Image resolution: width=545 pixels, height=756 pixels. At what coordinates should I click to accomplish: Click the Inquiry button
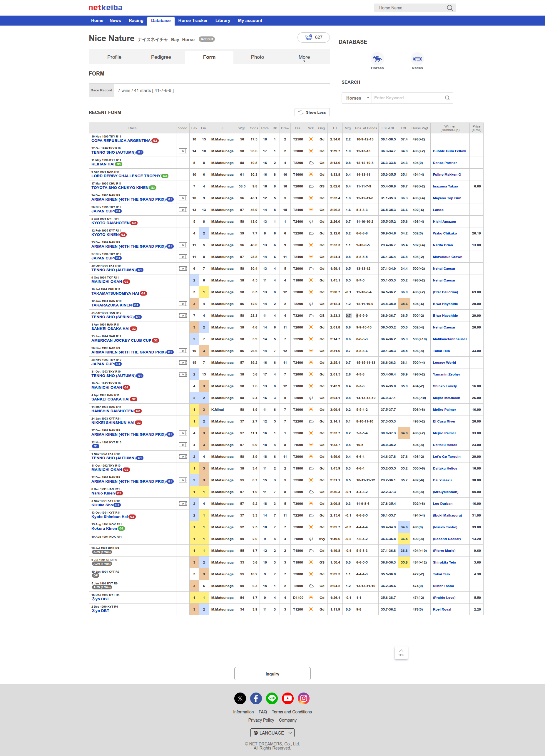272,674
